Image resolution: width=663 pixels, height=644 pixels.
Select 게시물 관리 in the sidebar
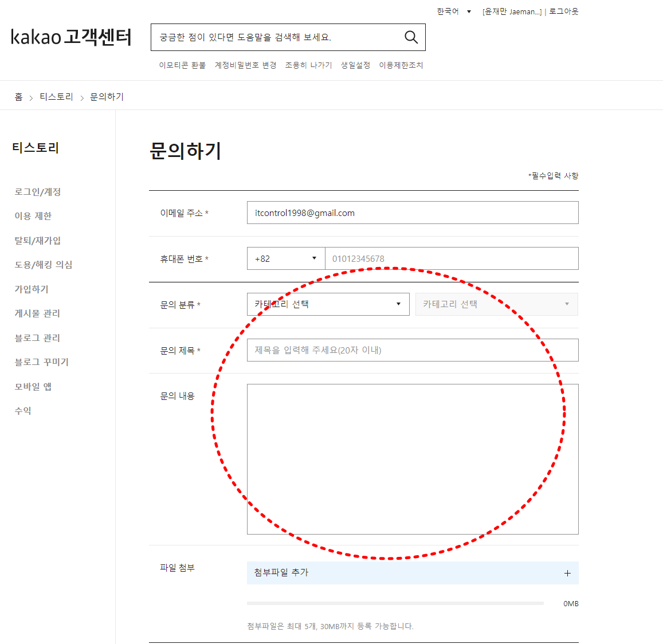(x=37, y=313)
